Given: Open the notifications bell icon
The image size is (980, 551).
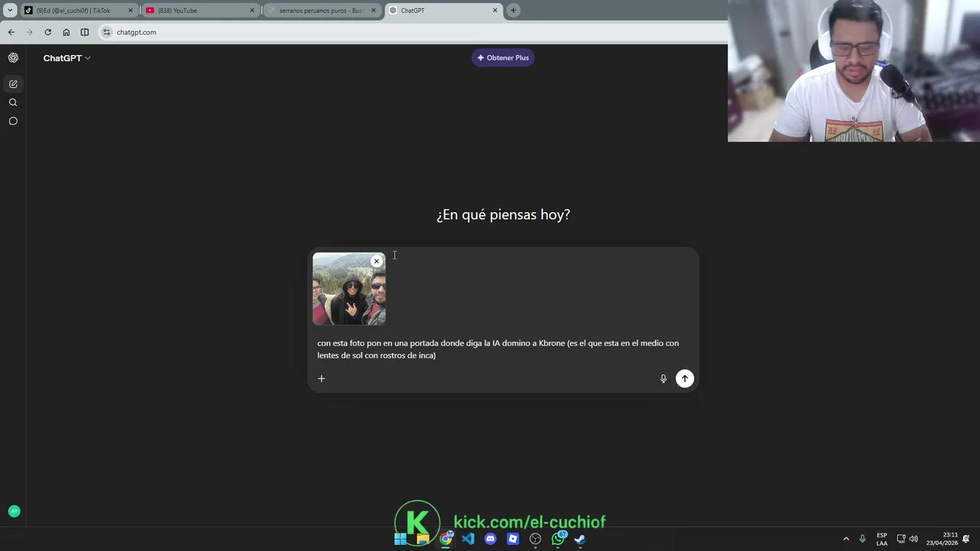Looking at the screenshot, I should (966, 539).
